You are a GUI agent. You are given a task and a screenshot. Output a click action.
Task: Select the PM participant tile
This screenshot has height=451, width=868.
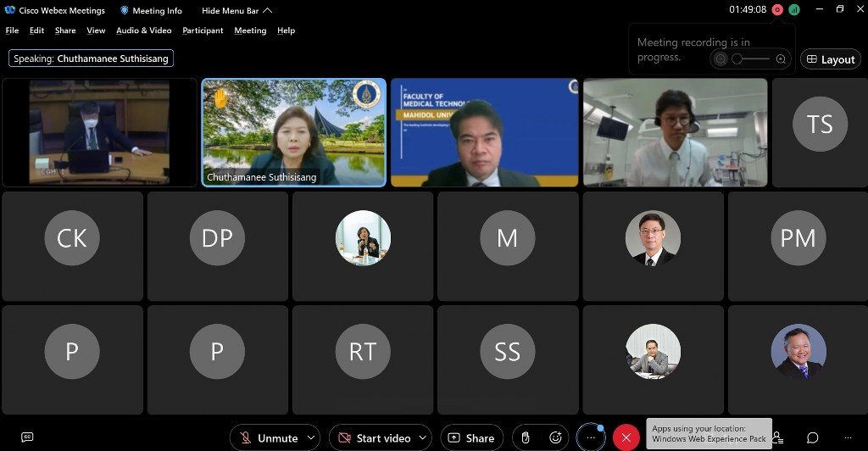[x=798, y=246]
